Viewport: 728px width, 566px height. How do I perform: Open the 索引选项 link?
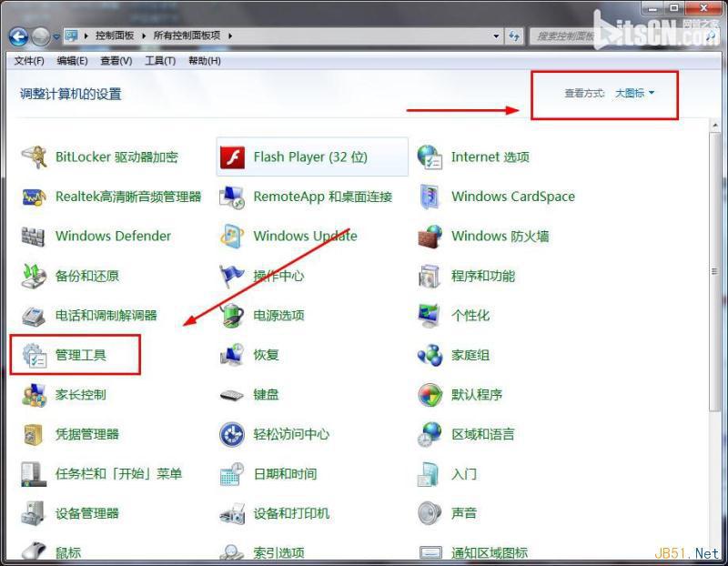click(x=279, y=552)
